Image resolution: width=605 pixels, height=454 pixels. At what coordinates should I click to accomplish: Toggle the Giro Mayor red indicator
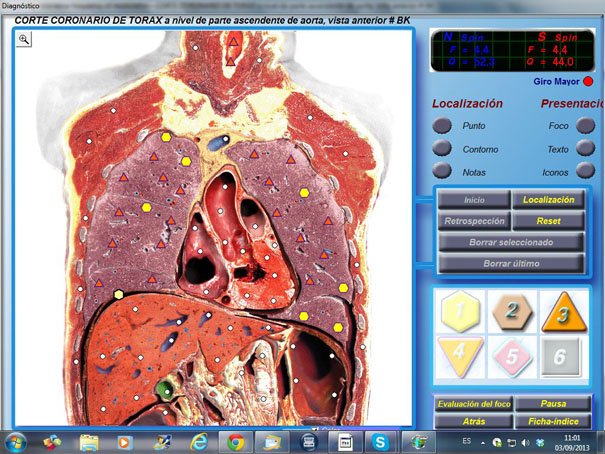coord(589,81)
